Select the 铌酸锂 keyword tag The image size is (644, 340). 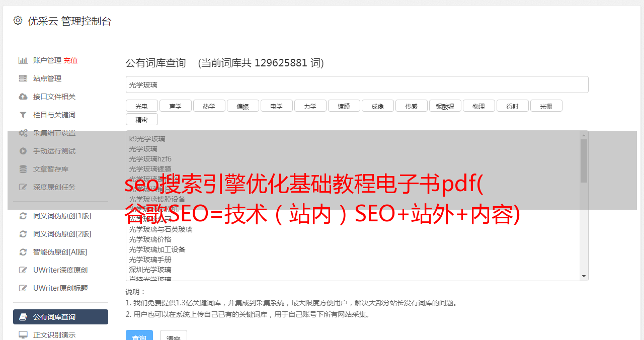click(x=445, y=106)
